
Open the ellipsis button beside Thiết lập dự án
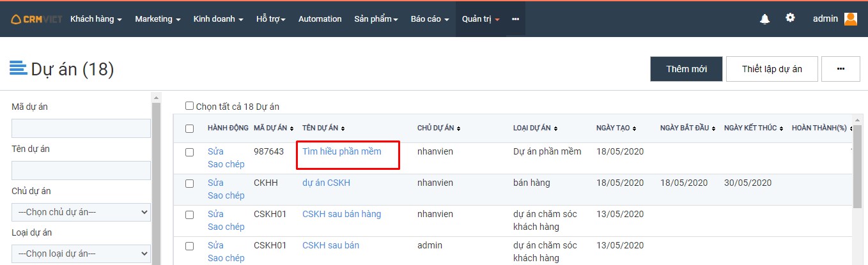tap(841, 69)
